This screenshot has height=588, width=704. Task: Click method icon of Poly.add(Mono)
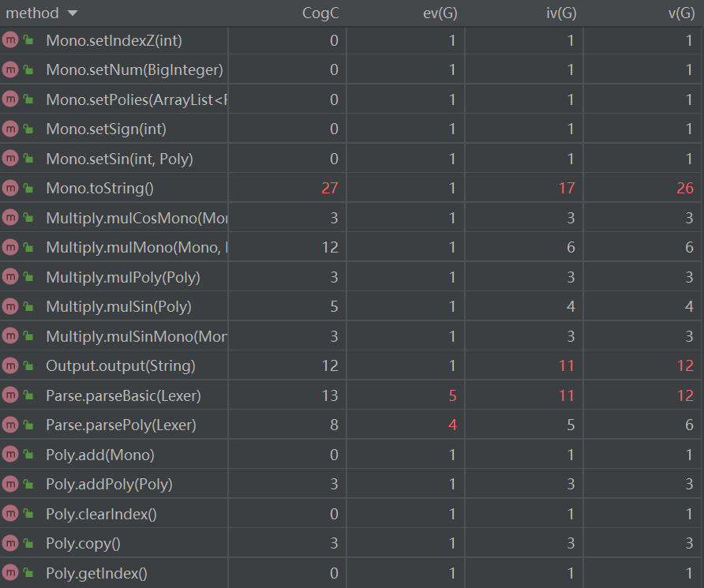click(10, 455)
